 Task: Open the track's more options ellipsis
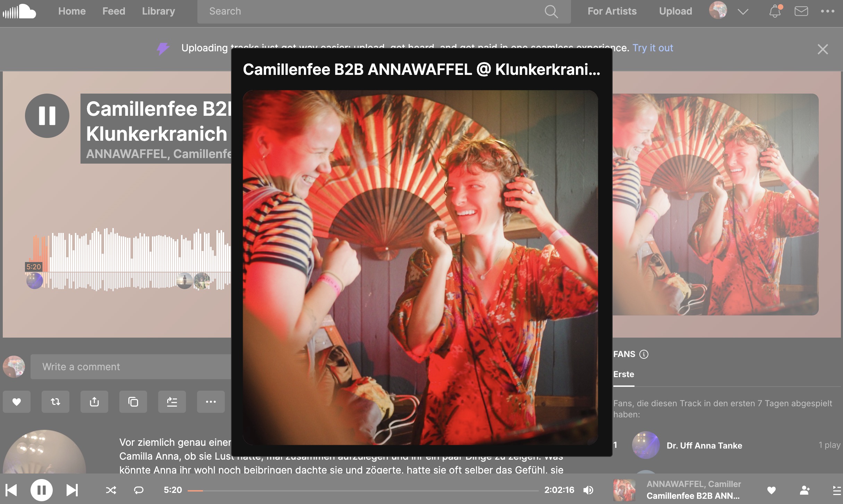(211, 402)
